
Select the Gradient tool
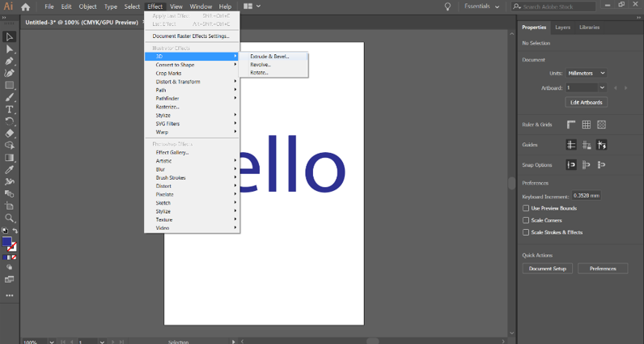coord(10,158)
